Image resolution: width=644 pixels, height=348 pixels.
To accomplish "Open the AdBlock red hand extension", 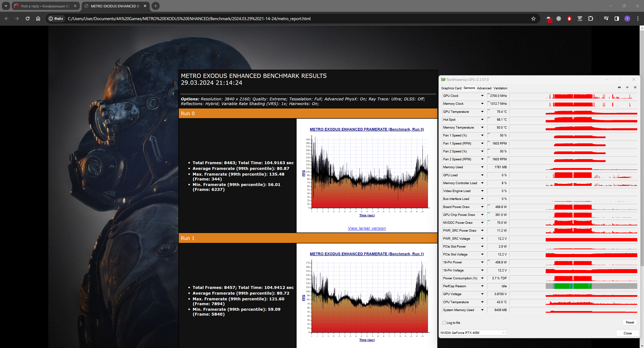I will [x=569, y=19].
